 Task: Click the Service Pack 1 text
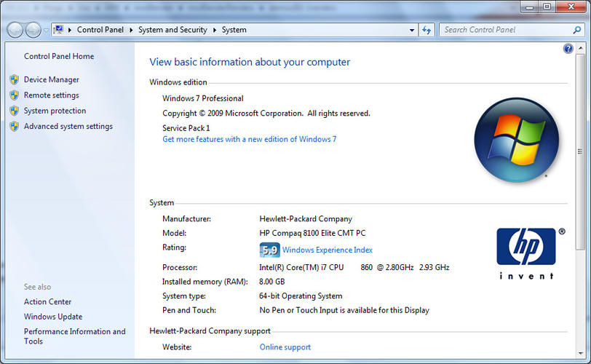click(186, 128)
